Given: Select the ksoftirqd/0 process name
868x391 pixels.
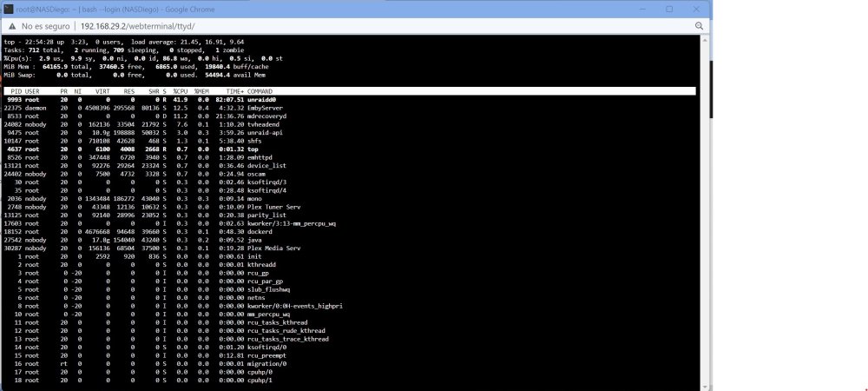Looking at the screenshot, I should [266, 348].
